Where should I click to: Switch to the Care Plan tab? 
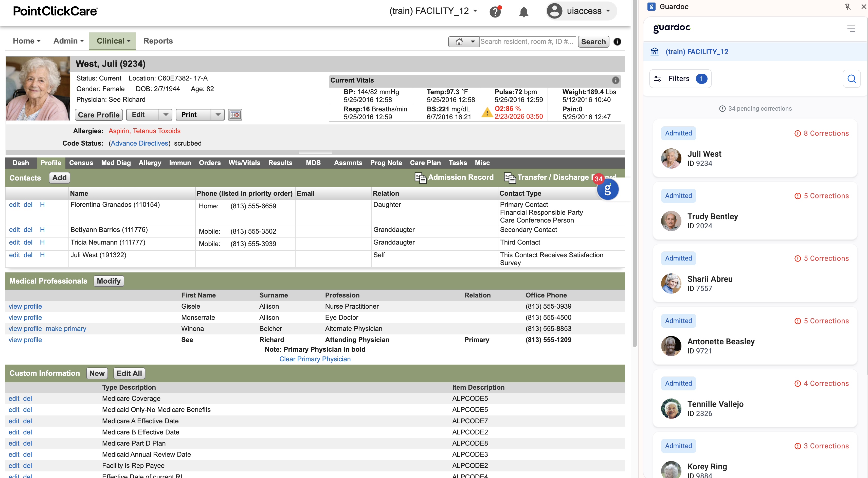[425, 163]
